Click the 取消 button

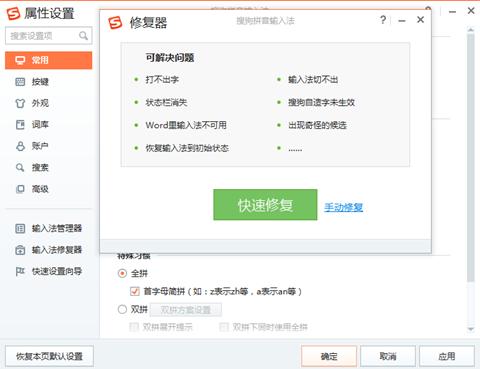388,356
